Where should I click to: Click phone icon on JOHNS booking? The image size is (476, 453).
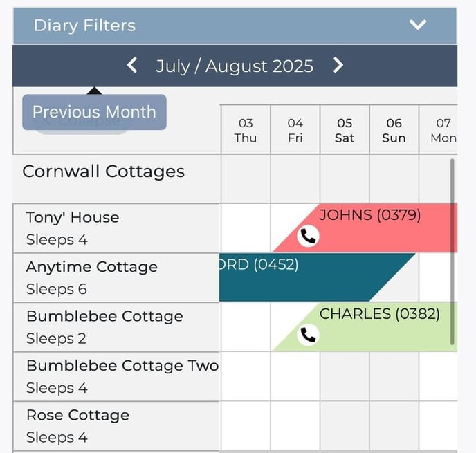(308, 237)
